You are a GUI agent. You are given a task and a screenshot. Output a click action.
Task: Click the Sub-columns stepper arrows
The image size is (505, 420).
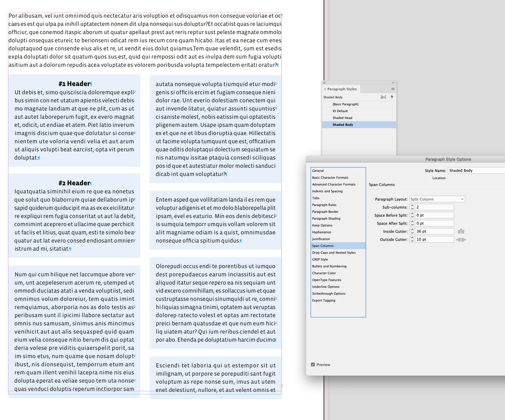tap(412, 207)
